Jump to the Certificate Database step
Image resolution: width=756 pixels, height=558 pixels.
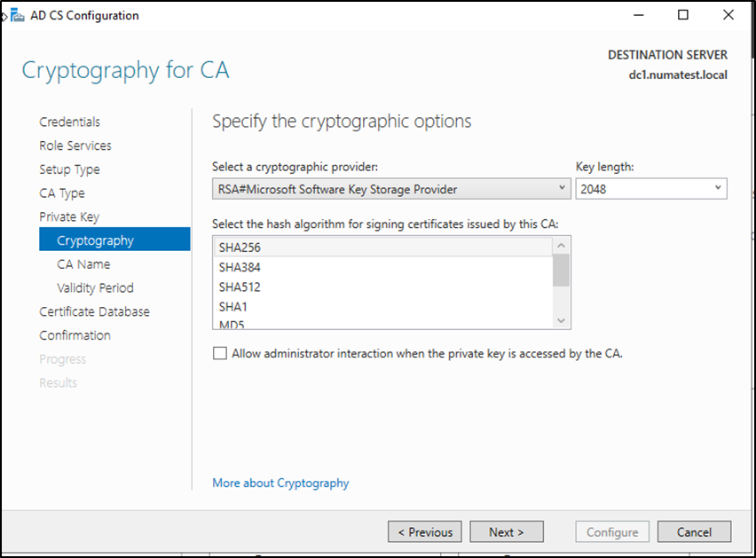coord(94,311)
